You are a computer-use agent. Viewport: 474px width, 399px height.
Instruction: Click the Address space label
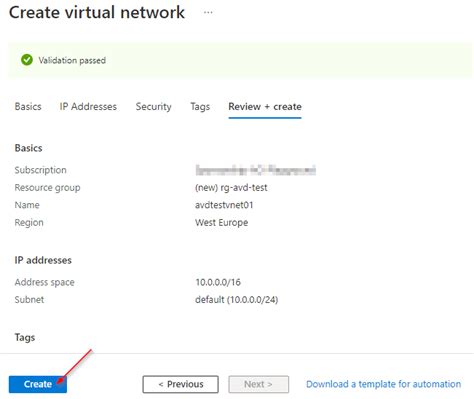point(44,282)
